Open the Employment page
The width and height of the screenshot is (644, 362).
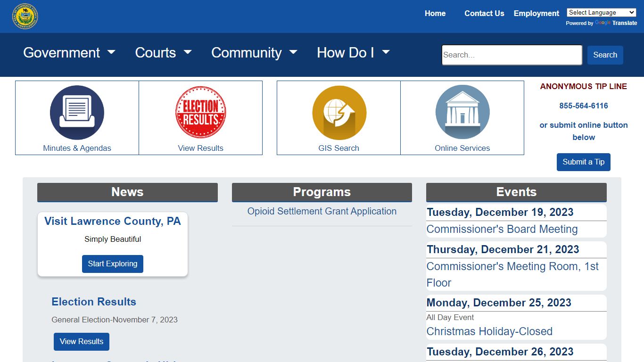(x=537, y=14)
